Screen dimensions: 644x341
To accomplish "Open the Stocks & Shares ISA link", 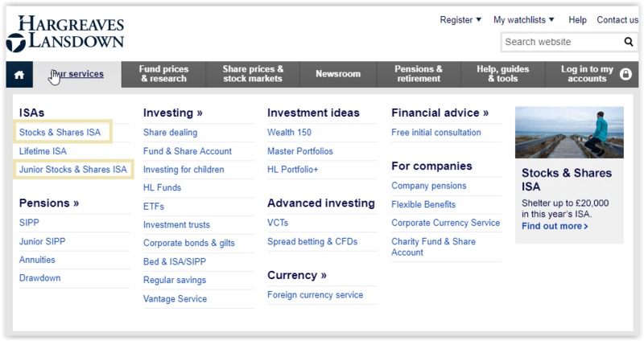I will tap(60, 132).
